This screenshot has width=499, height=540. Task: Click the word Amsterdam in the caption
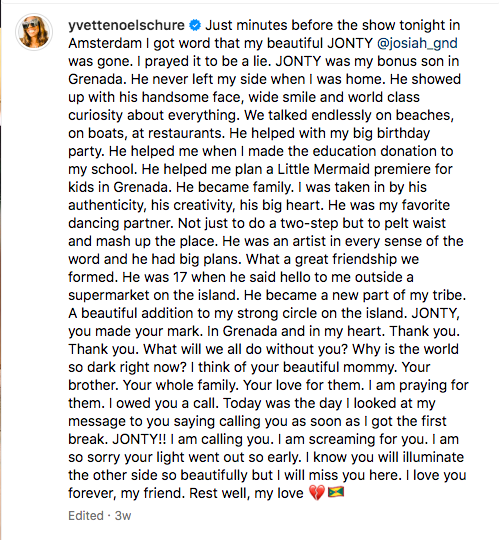pos(105,43)
